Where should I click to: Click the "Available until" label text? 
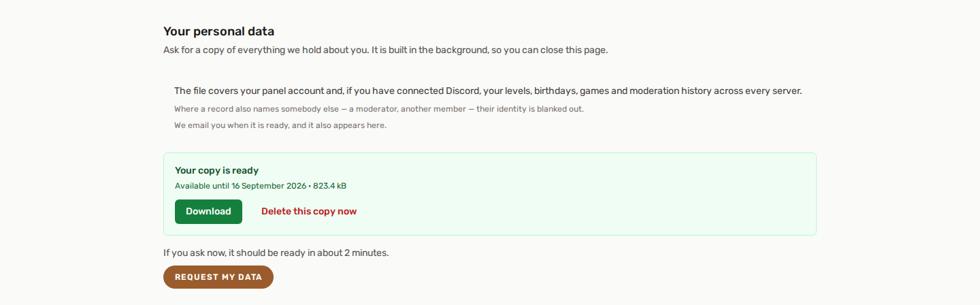click(x=201, y=186)
